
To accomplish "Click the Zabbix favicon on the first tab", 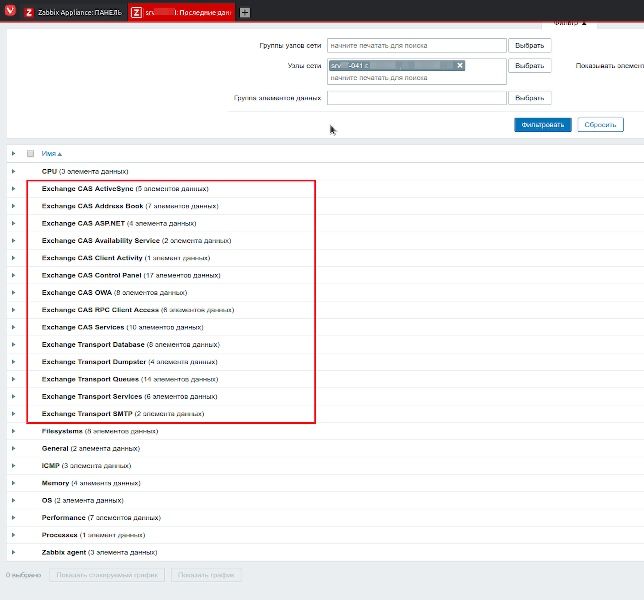I will coord(29,13).
